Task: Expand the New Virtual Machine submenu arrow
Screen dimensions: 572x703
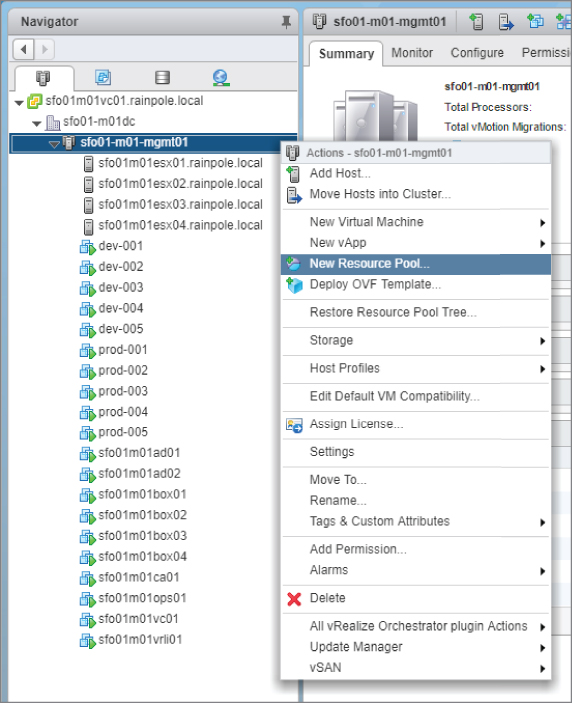Action: pos(542,223)
